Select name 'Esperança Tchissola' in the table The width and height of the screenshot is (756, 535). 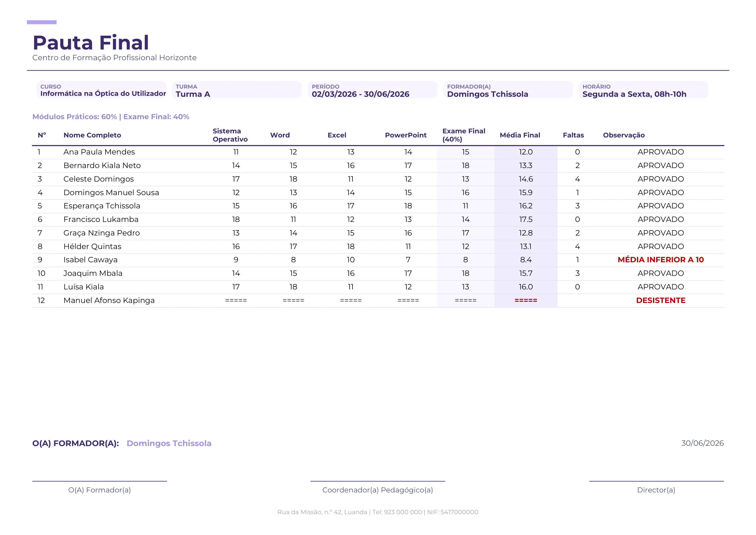[x=102, y=206]
